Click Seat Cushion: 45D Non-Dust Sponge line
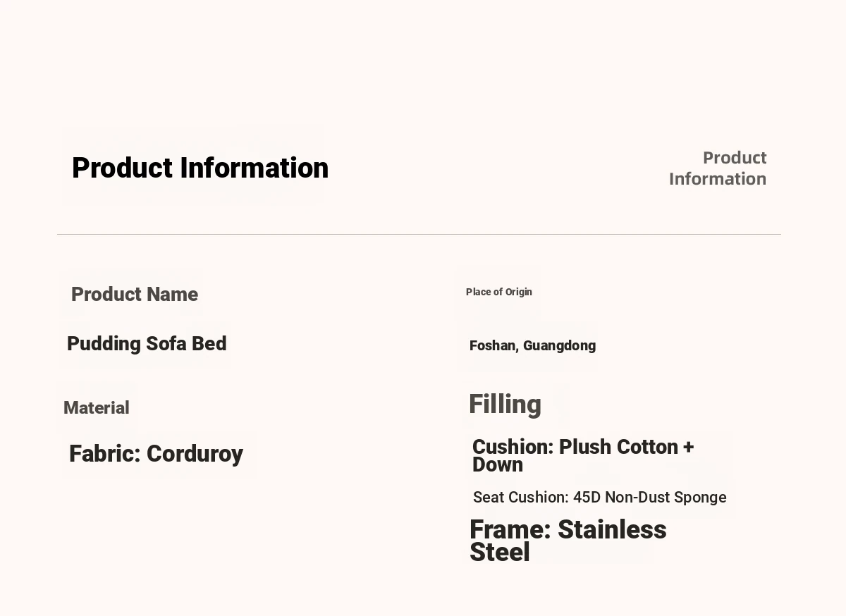This screenshot has height=616, width=846. [x=600, y=497]
